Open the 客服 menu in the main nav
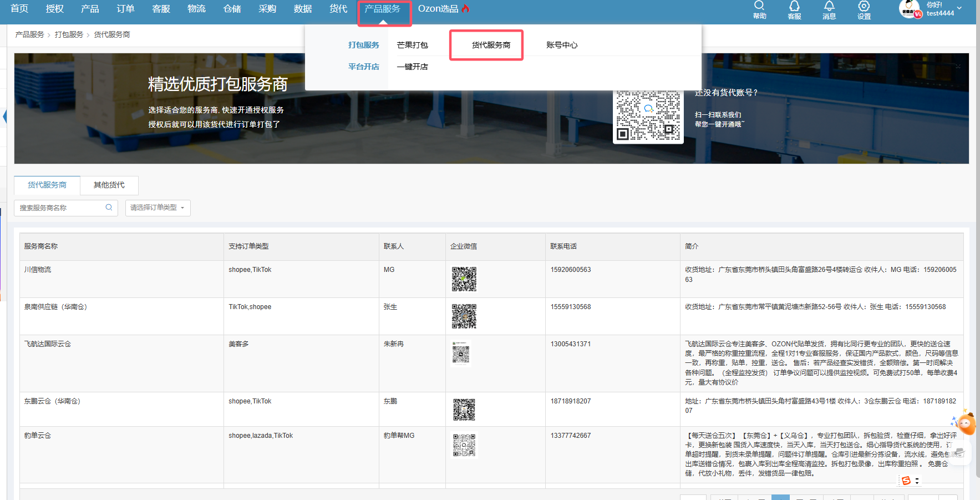Image resolution: width=980 pixels, height=500 pixels. (161, 9)
